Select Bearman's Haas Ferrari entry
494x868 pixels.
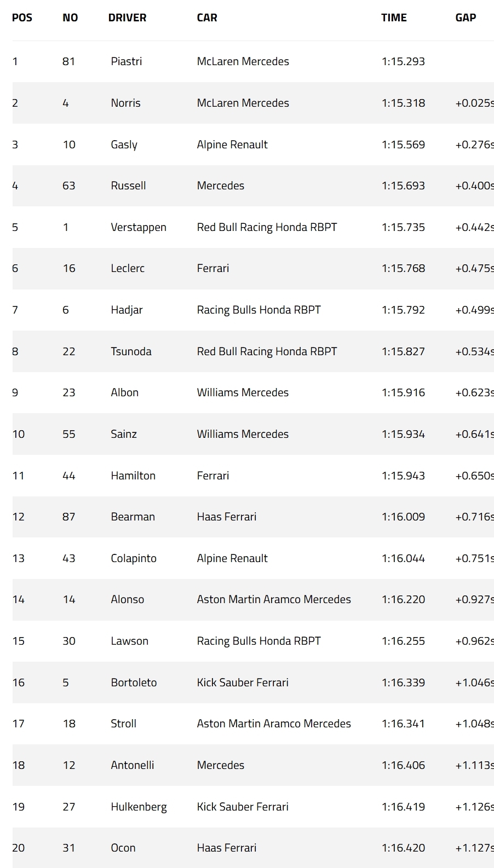227,517
